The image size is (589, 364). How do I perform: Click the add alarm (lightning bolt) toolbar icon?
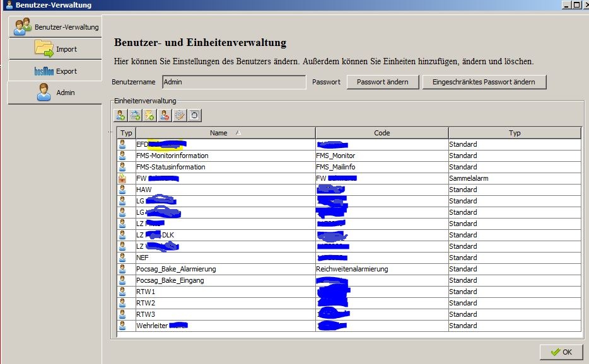click(x=150, y=115)
